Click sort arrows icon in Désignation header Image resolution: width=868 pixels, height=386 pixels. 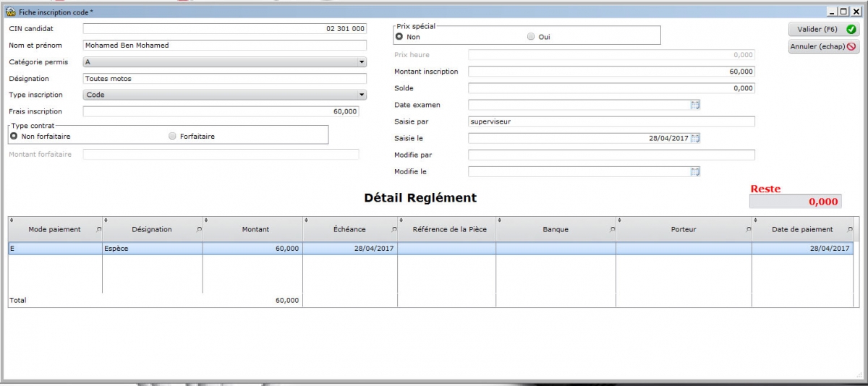(106, 220)
